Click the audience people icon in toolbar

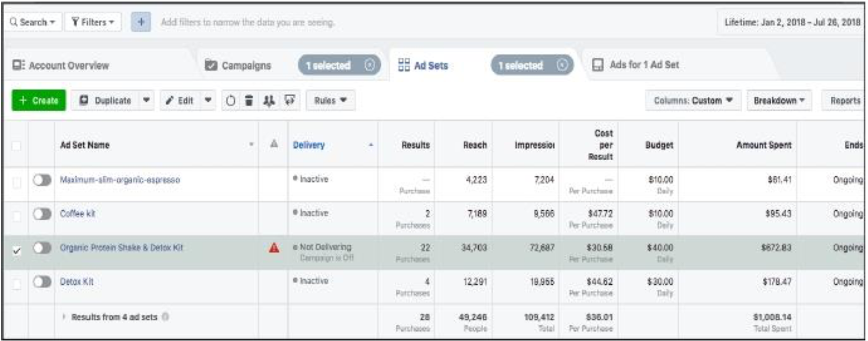pyautogui.click(x=268, y=101)
